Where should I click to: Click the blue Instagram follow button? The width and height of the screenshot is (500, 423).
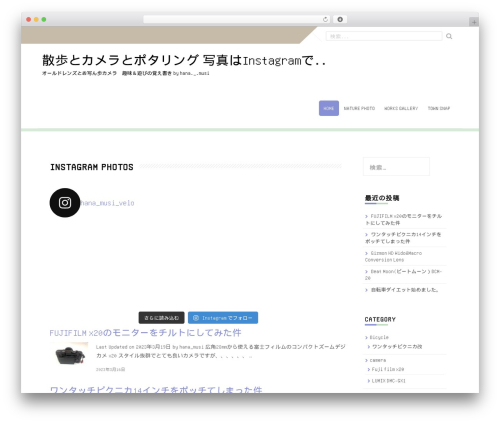(223, 318)
